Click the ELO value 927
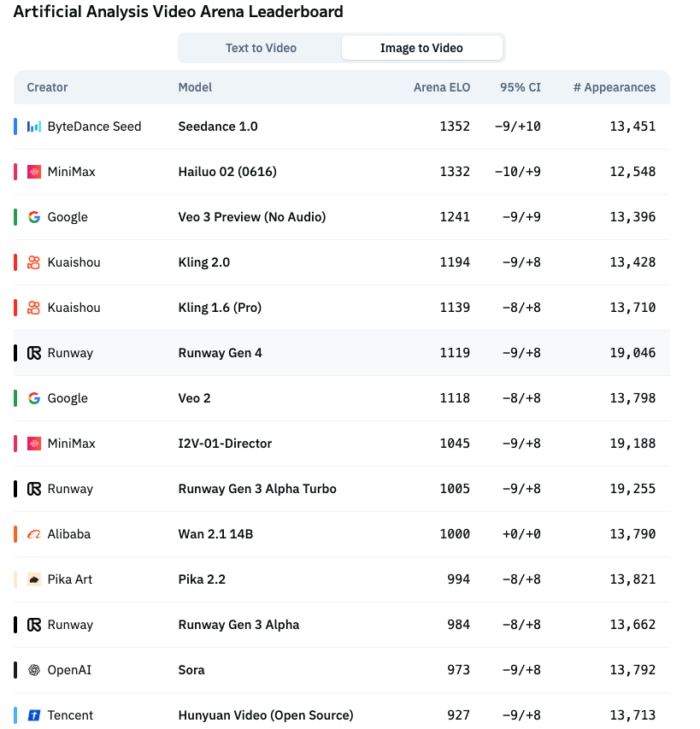This screenshot has height=729, width=700. [458, 715]
